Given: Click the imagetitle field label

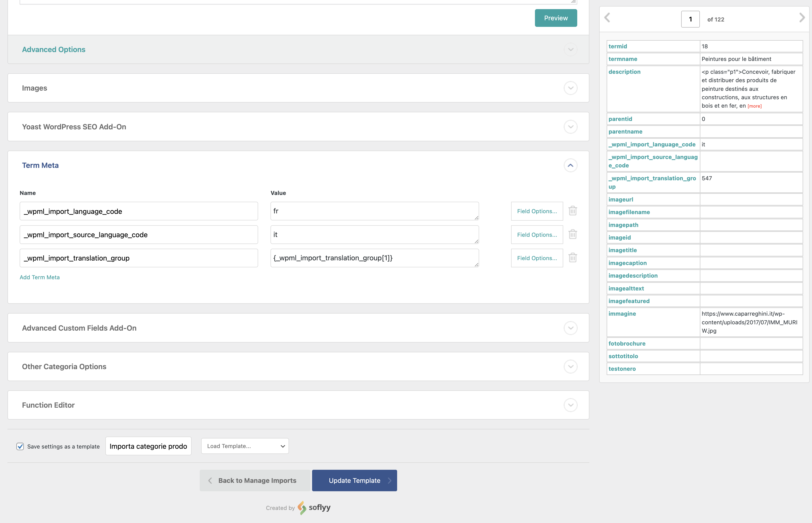Looking at the screenshot, I should [622, 250].
